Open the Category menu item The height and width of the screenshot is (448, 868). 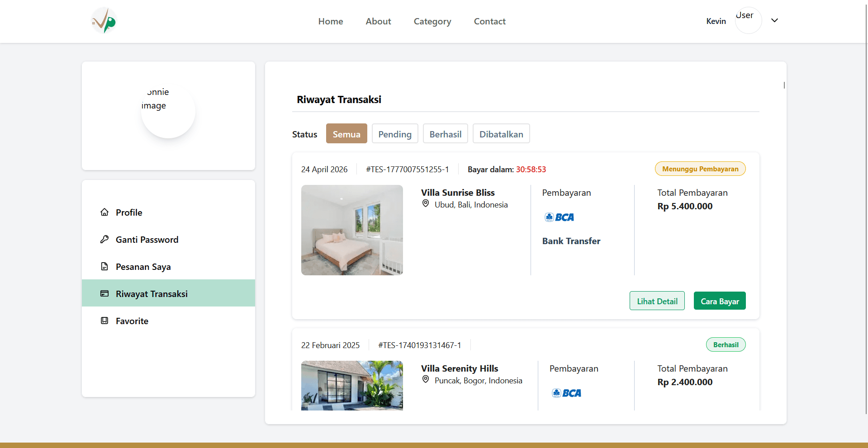432,21
